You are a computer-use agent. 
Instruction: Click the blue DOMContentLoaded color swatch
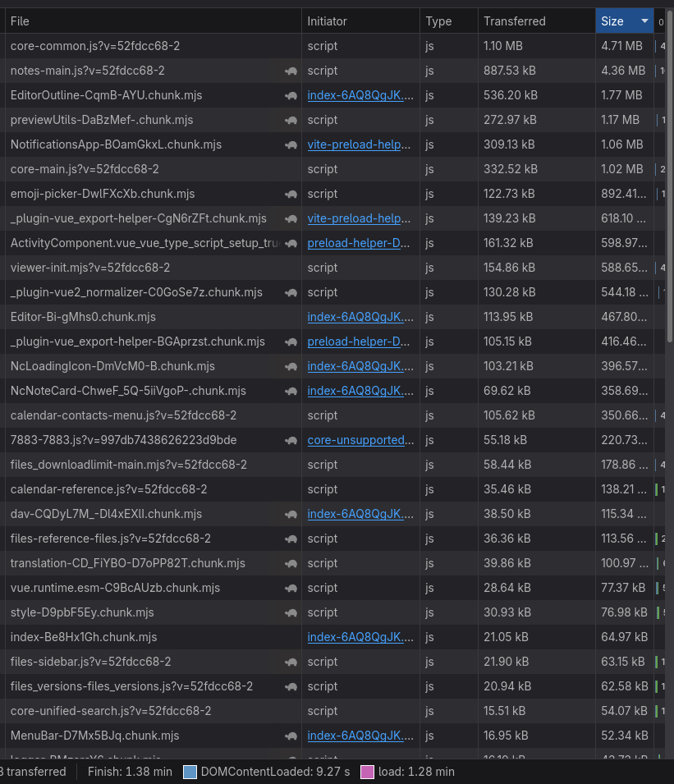pos(190,772)
